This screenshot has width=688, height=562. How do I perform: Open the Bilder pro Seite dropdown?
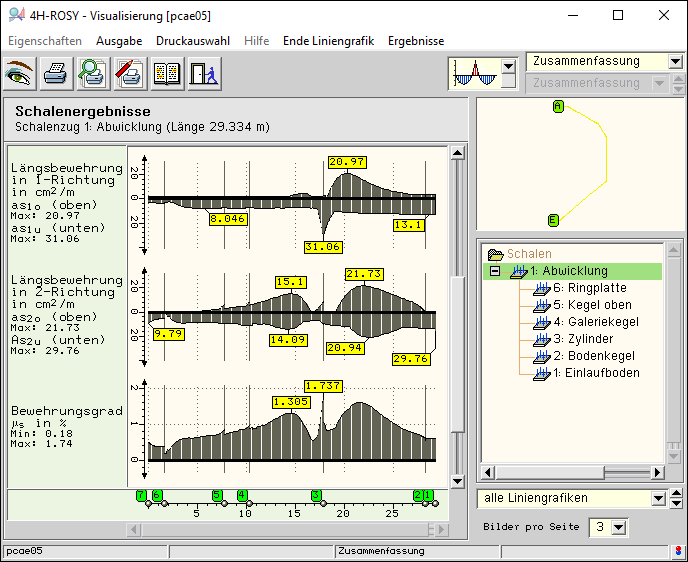click(617, 527)
